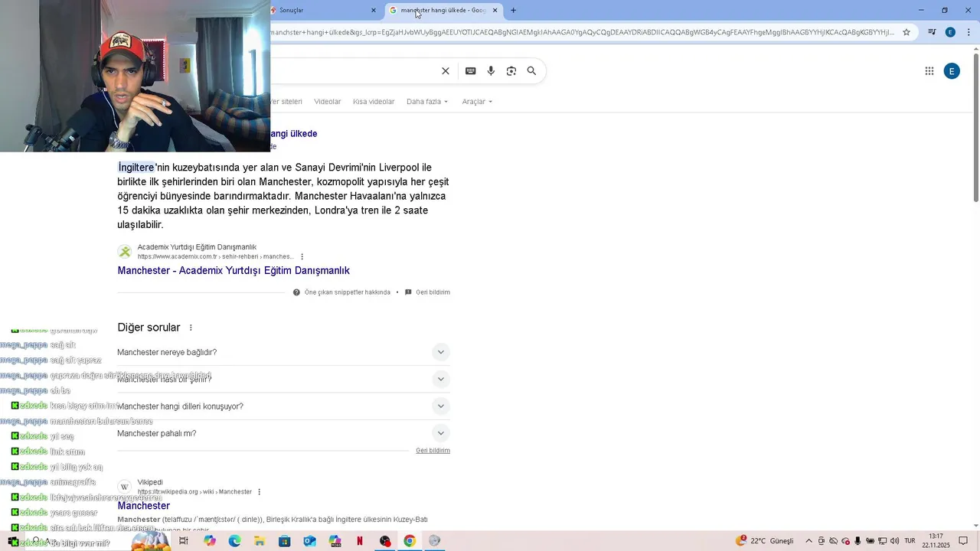Open Outlook from the taskbar
980x551 pixels.
pos(309,541)
